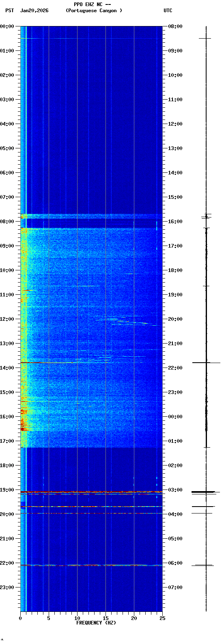Click the red broadband event band at 19:00 PST
This screenshot has height=644, width=224.
91,492
